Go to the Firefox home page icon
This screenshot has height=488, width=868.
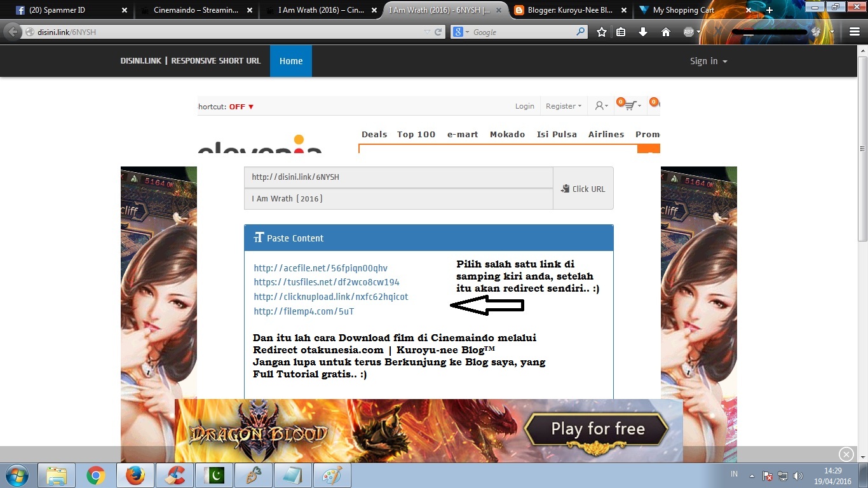(x=666, y=32)
